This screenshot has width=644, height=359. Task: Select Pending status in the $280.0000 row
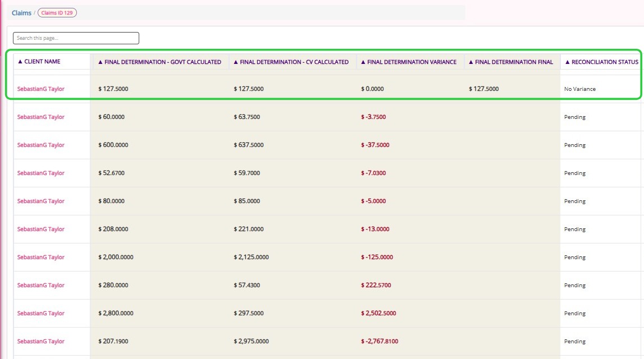coord(574,286)
